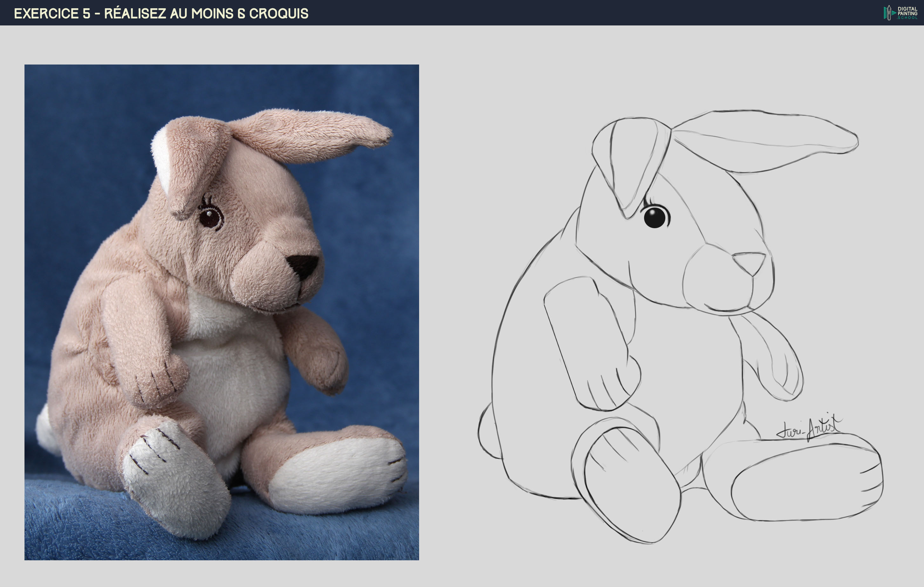
Task: Click the pen icon in the logo
Action: pos(889,13)
